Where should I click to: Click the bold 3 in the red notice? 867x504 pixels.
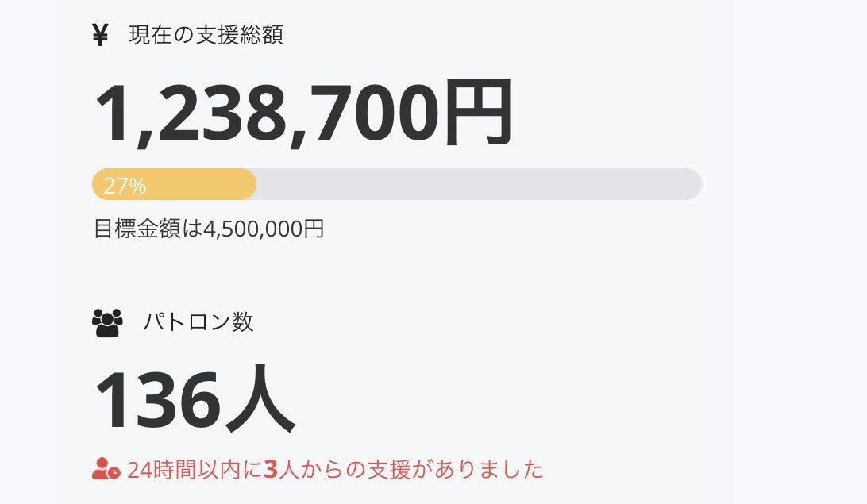click(270, 469)
